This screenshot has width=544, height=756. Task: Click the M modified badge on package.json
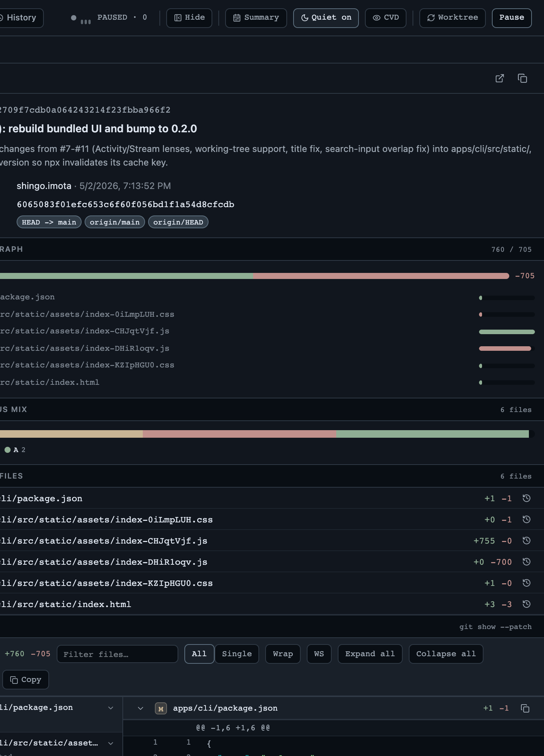click(x=161, y=708)
